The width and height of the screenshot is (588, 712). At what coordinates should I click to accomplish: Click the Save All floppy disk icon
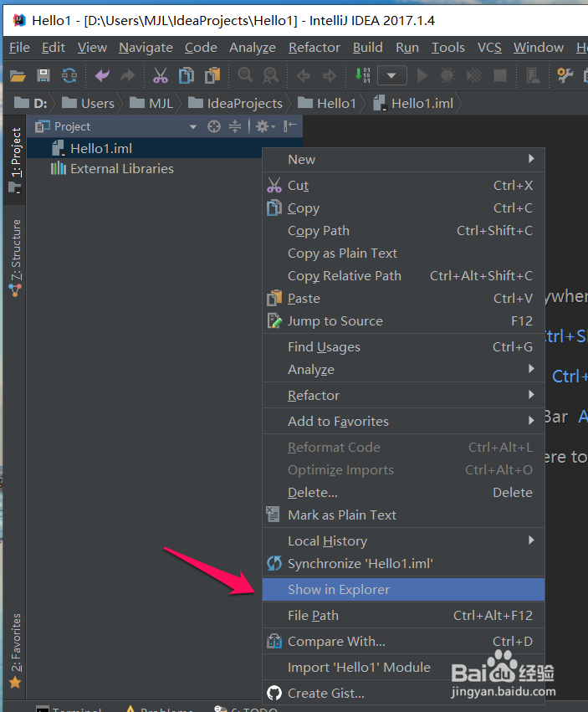tap(43, 75)
